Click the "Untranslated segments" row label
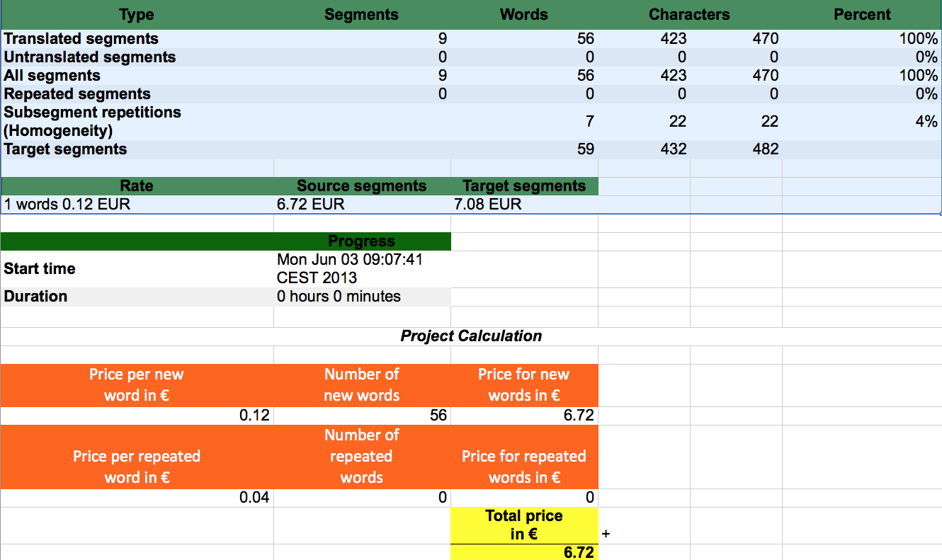The width and height of the screenshot is (942, 560). click(90, 57)
